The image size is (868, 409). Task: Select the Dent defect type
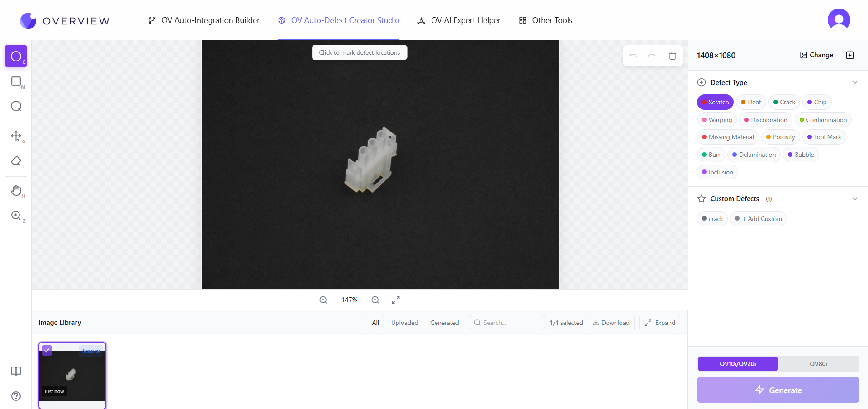point(750,102)
